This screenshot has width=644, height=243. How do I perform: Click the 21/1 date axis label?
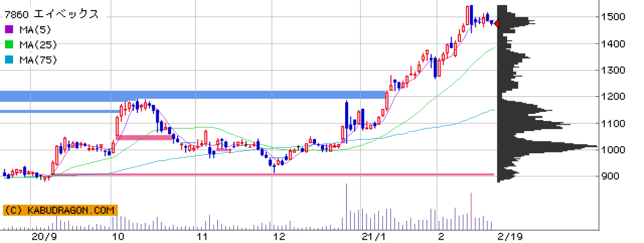(x=374, y=237)
